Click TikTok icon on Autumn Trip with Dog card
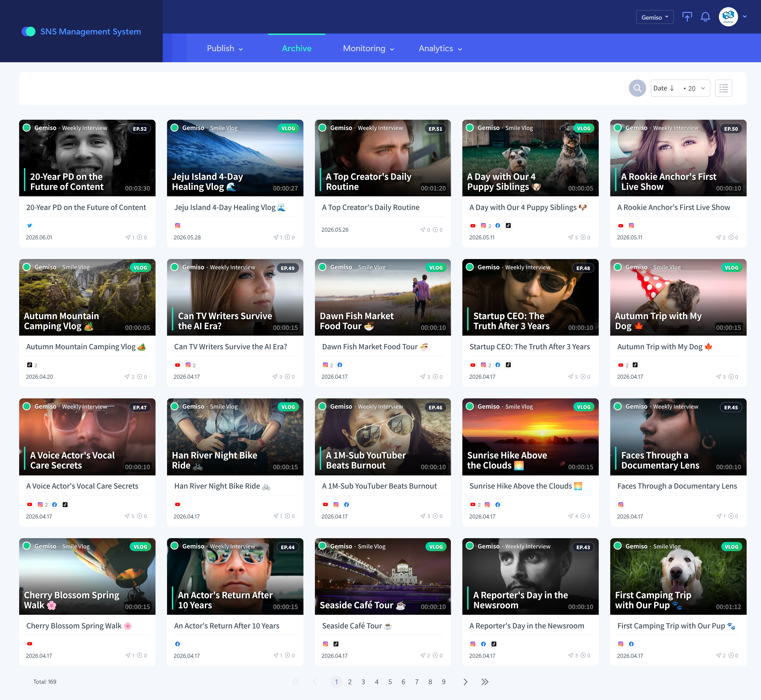Viewport: 761px width, 700px height. [635, 365]
